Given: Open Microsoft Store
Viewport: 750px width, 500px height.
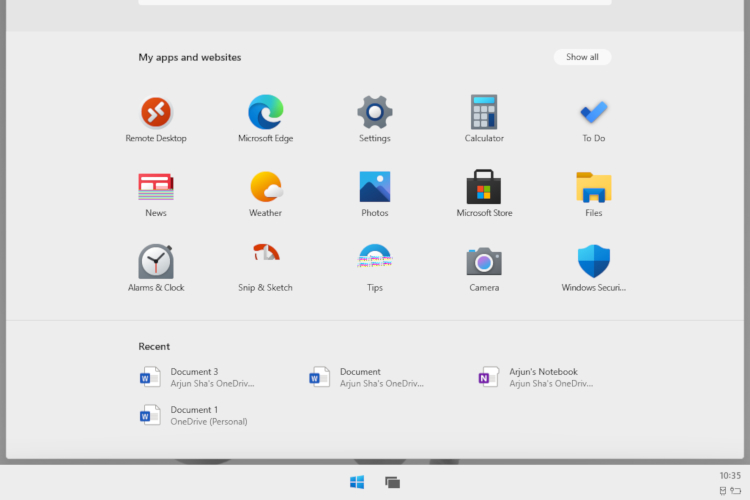Looking at the screenshot, I should (484, 194).
